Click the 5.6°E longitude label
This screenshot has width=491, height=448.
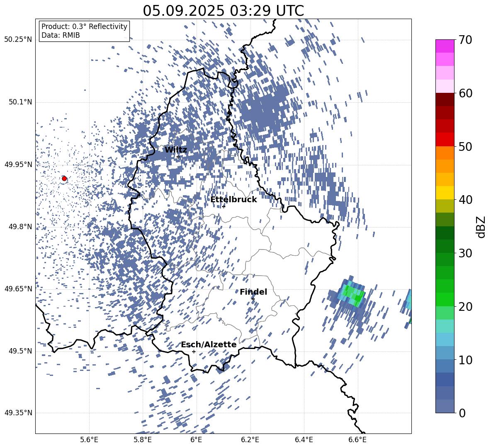89,440
